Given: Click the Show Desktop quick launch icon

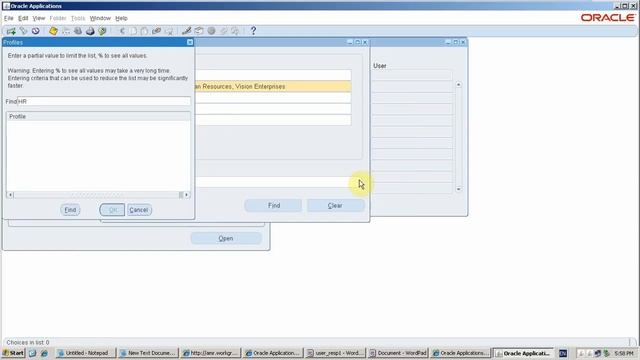Looking at the screenshot, I should [x=33, y=353].
